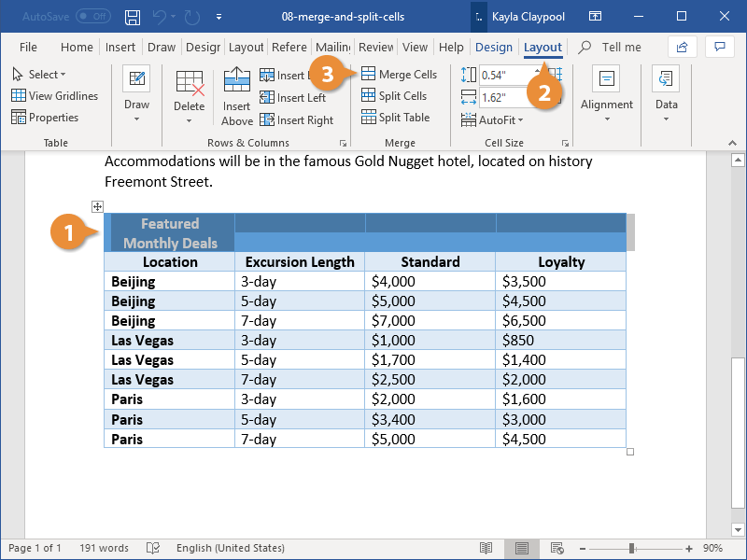The height and width of the screenshot is (560, 747).
Task: Click Merge Cells in the Merge group
Action: 401,74
